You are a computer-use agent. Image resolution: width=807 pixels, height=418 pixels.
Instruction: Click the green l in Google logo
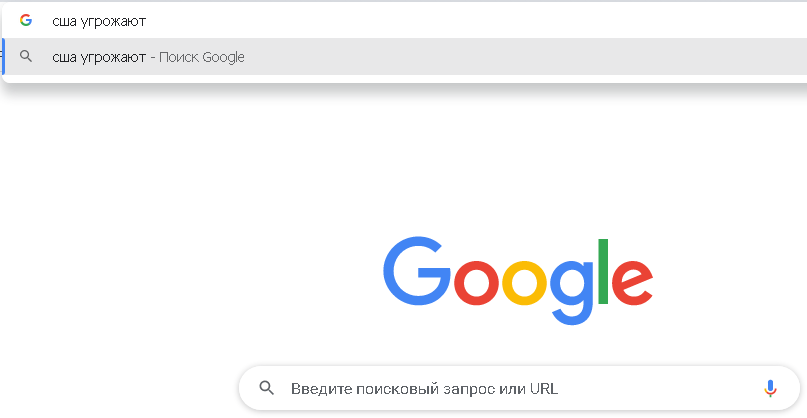coord(603,271)
